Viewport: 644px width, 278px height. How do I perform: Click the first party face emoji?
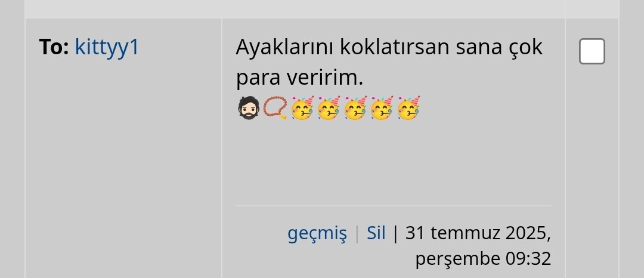click(x=302, y=108)
